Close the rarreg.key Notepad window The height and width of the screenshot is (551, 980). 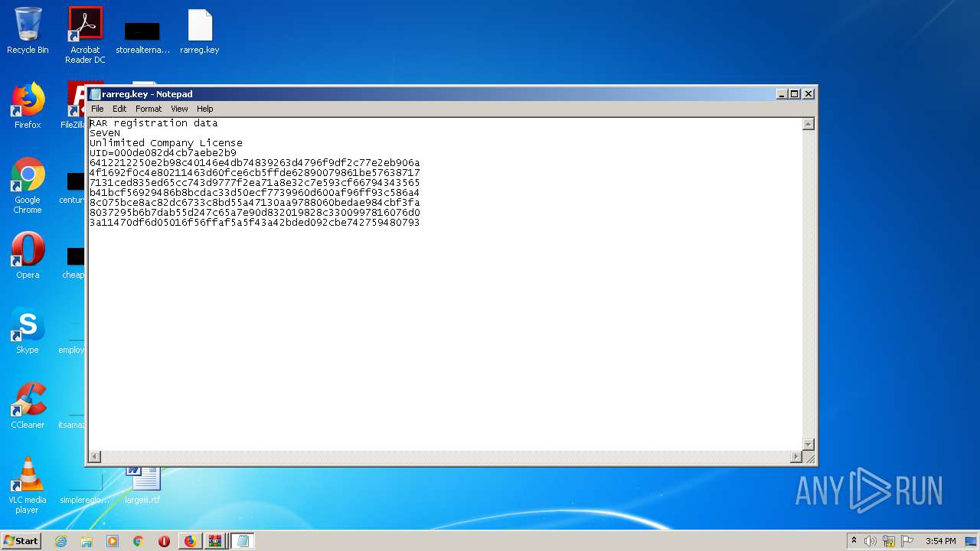pos(808,93)
